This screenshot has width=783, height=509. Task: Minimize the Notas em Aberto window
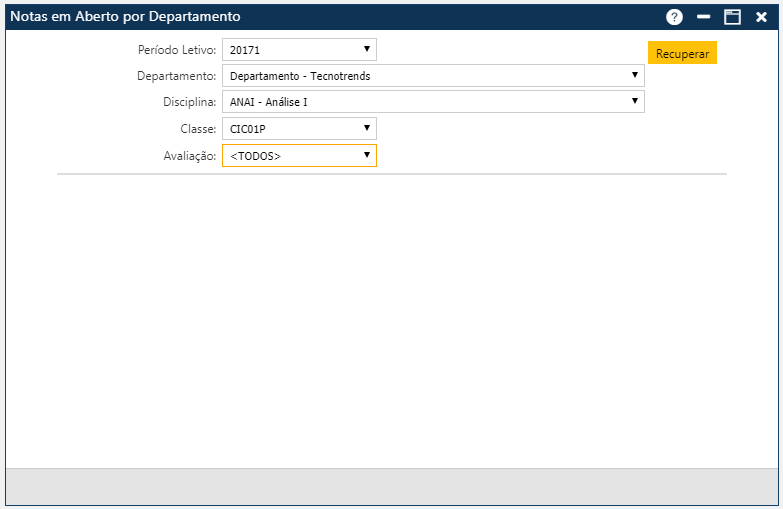click(704, 17)
